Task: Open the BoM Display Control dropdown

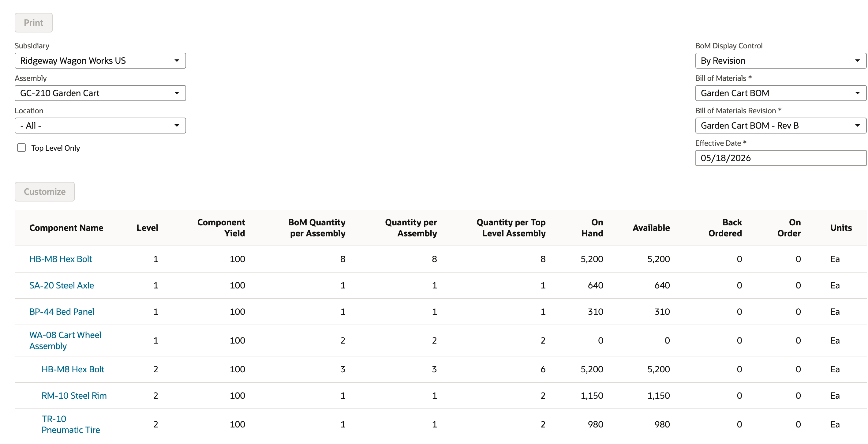Action: (780, 61)
